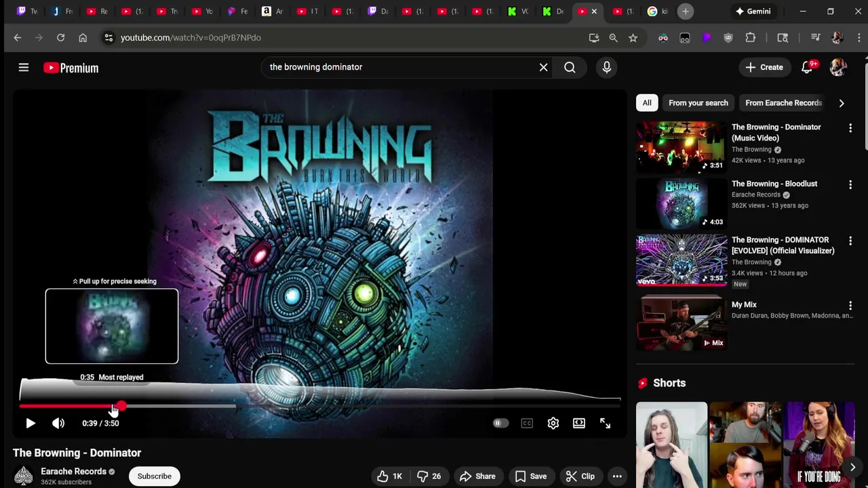868x488 pixels.
Task: Open Dominator Music Video thumbnail
Action: coord(682,146)
